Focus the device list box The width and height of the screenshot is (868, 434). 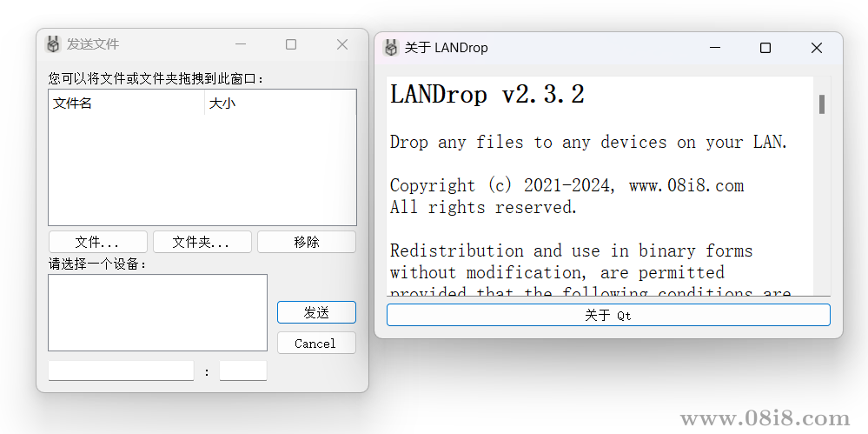coord(158,312)
